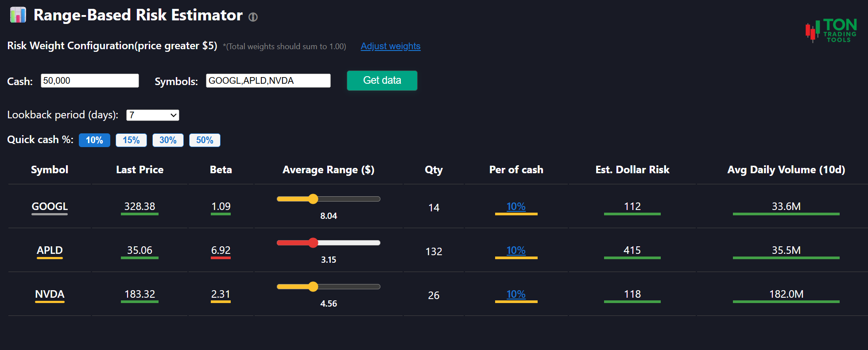This screenshot has width=868, height=350.
Task: Click the TON Trading Tools logo
Action: coord(831,31)
